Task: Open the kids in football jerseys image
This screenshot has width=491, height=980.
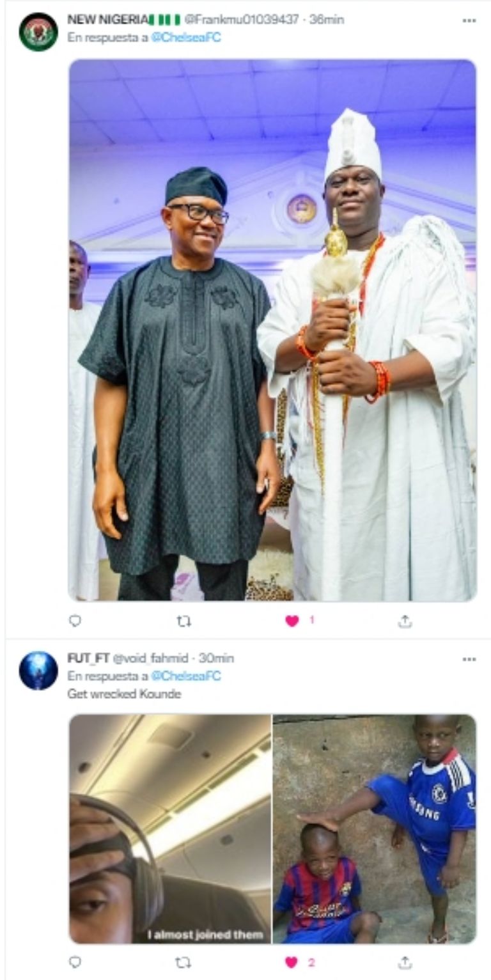Action: [x=375, y=828]
